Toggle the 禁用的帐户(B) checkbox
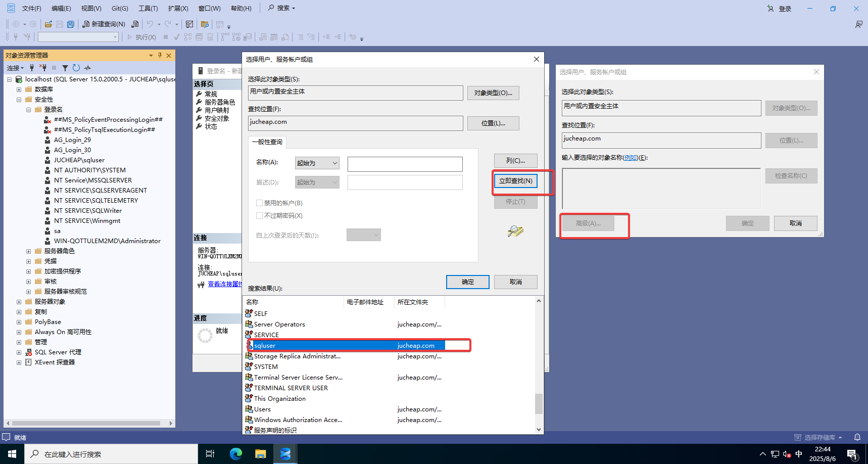Screen dimensions: 868x464 pos(259,203)
